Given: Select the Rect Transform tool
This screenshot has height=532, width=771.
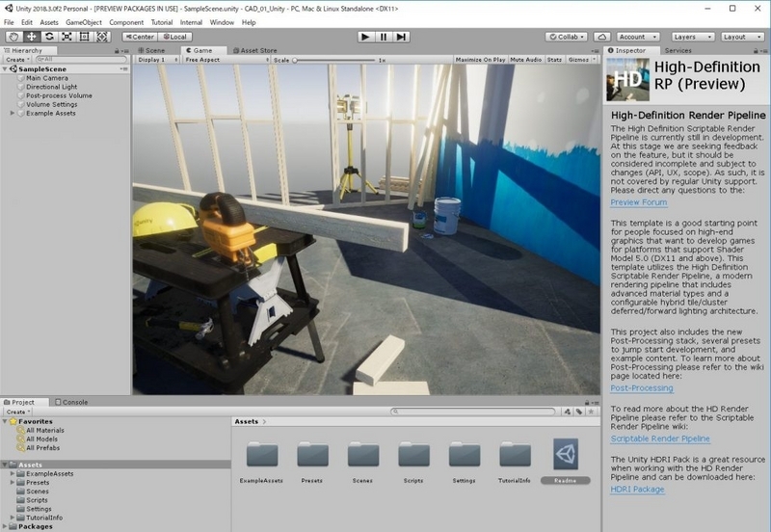Looking at the screenshot, I should tap(84, 37).
